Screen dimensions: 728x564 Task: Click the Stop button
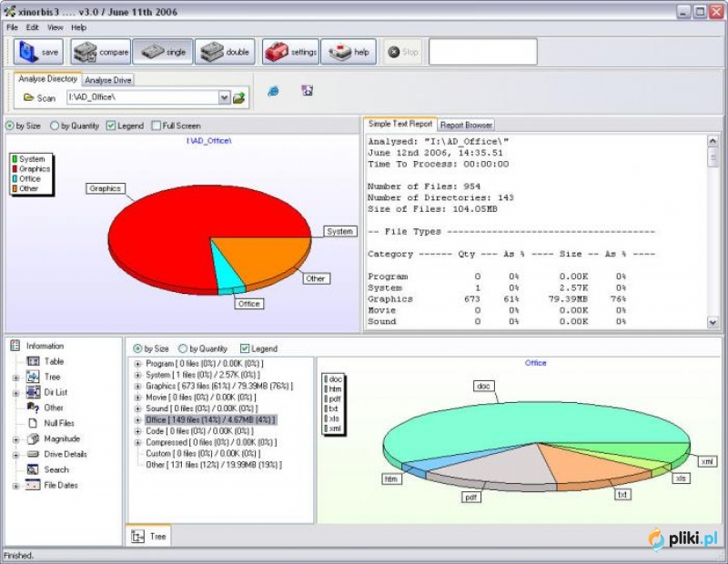[x=403, y=52]
